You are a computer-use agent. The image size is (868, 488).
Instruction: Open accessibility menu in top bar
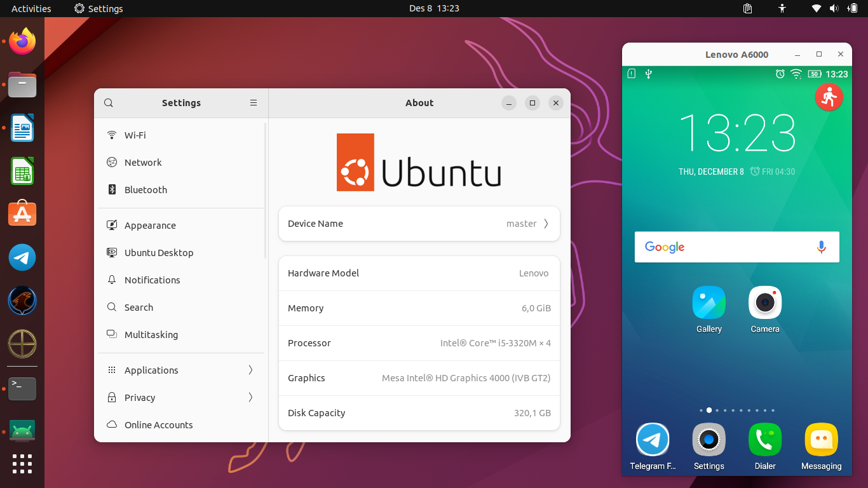pos(782,8)
